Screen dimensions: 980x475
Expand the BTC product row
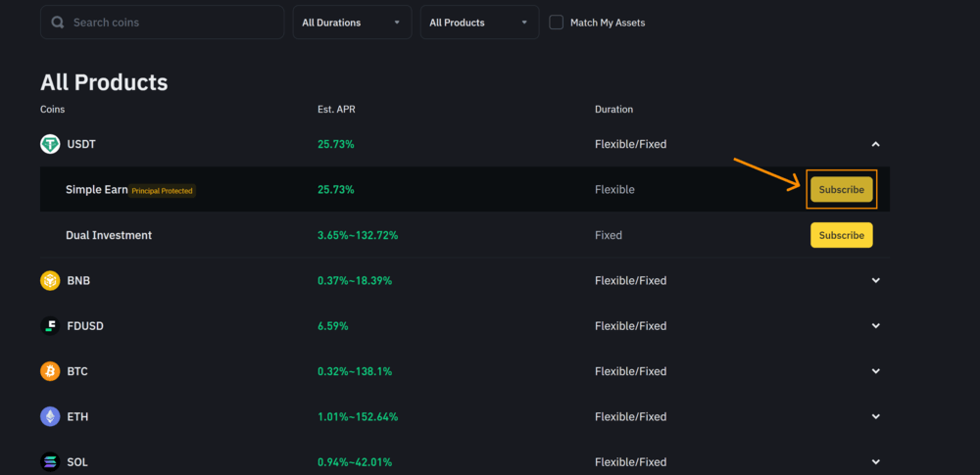pos(876,371)
